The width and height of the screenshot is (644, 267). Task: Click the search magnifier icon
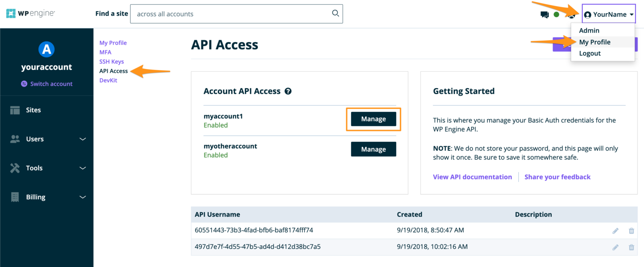[335, 13]
